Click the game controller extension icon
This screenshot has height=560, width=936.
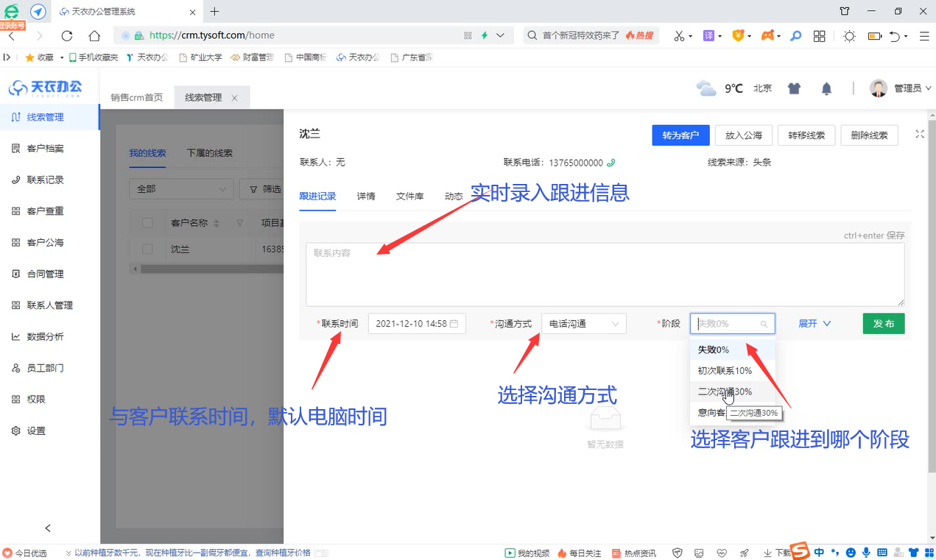[767, 35]
